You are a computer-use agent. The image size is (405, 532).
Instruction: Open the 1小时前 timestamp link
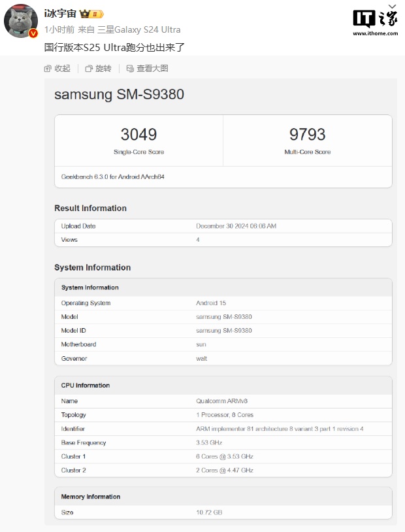(x=58, y=30)
